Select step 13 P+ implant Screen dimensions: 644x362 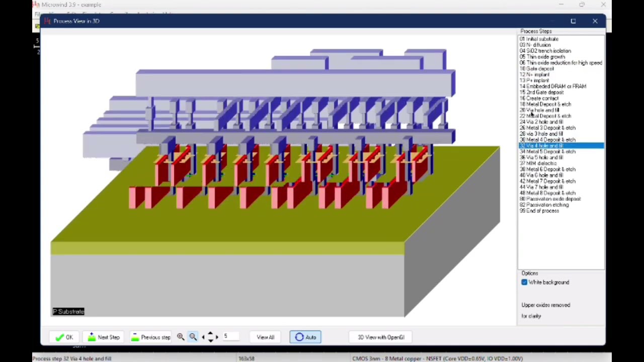(561, 80)
